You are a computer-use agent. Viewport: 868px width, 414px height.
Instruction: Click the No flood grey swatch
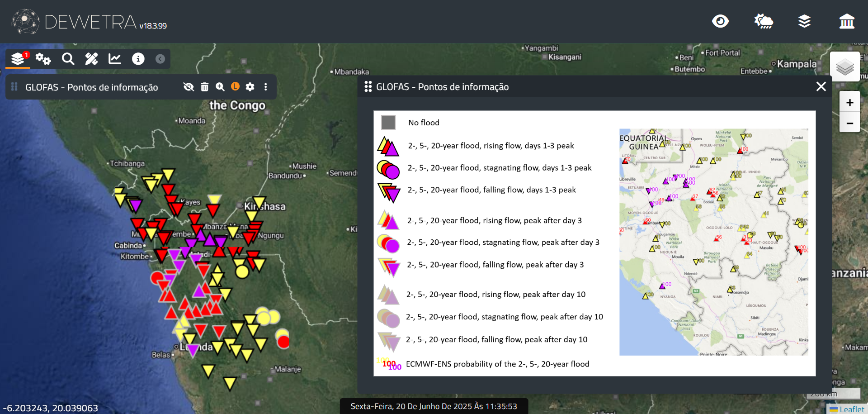coord(388,122)
